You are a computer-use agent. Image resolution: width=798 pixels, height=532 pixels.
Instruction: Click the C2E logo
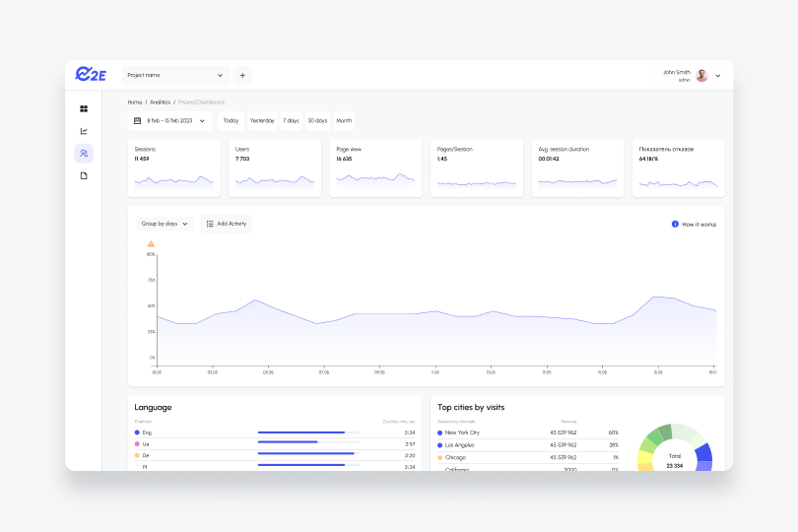click(91, 75)
